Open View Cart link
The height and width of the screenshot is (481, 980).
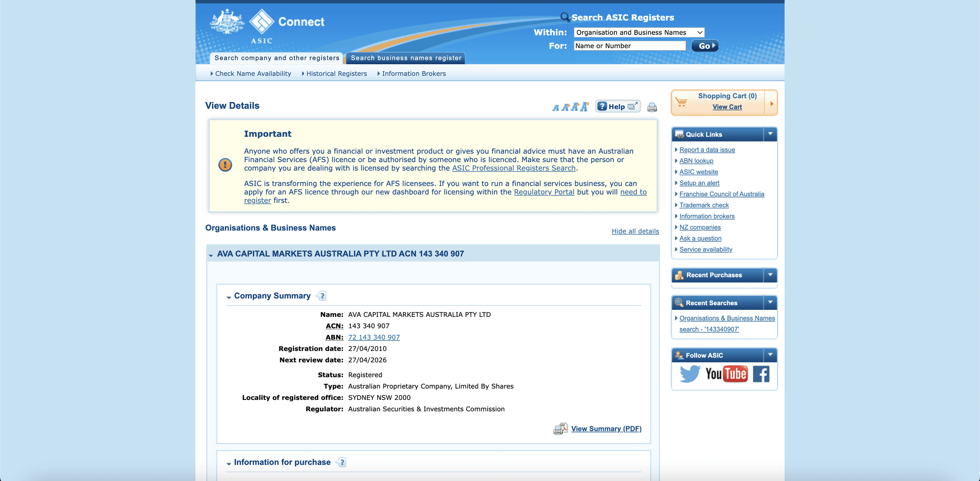[x=727, y=107]
